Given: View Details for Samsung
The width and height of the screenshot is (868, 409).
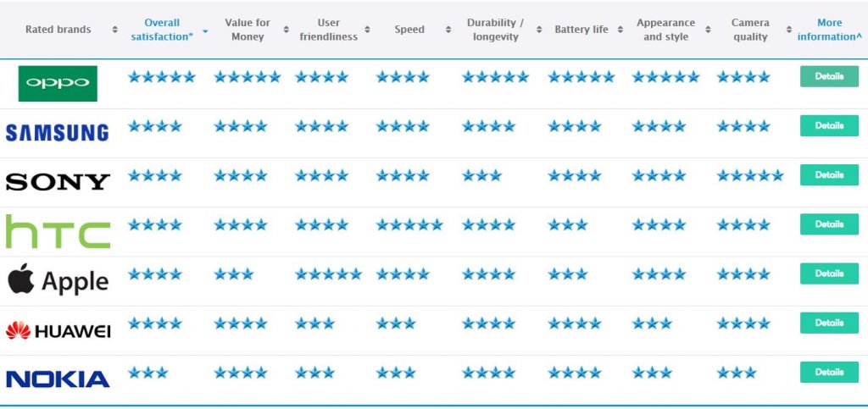Looking at the screenshot, I should point(829,125).
